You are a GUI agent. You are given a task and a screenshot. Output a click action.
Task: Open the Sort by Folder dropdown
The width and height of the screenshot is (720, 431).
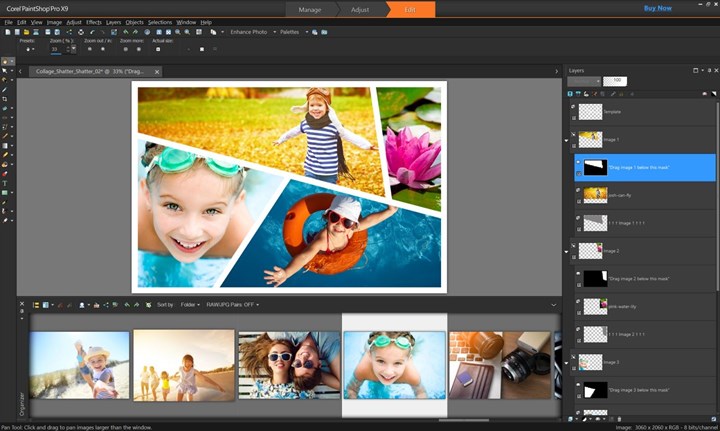189,304
